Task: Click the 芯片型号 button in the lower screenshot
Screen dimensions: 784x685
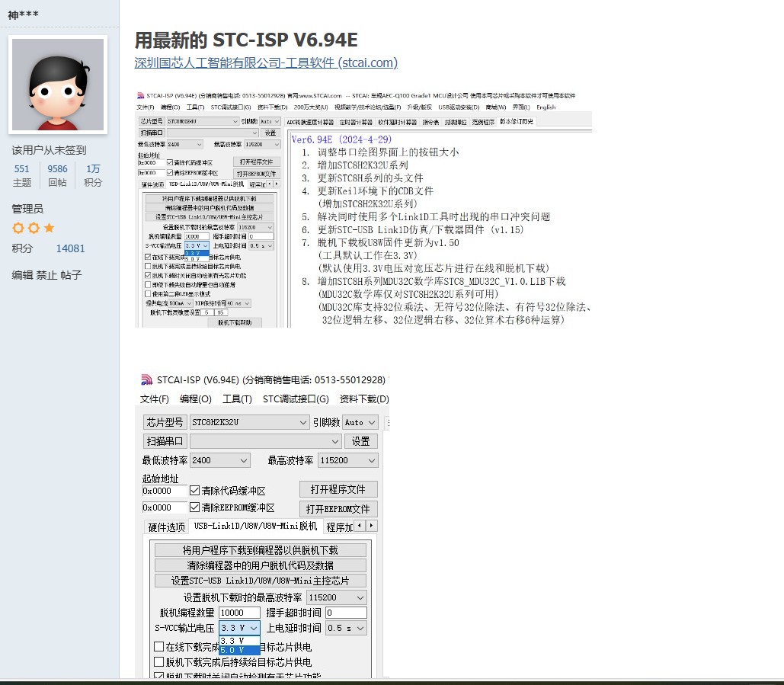Action: point(165,422)
